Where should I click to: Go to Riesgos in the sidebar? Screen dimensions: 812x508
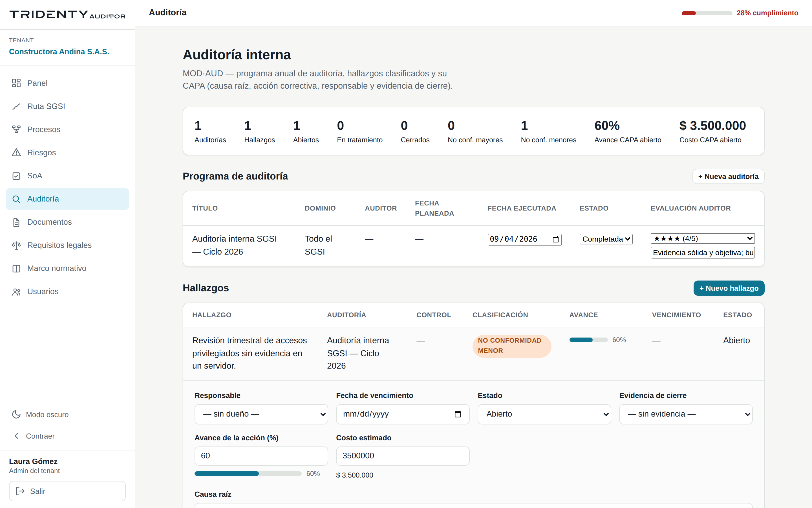pyautogui.click(x=67, y=152)
